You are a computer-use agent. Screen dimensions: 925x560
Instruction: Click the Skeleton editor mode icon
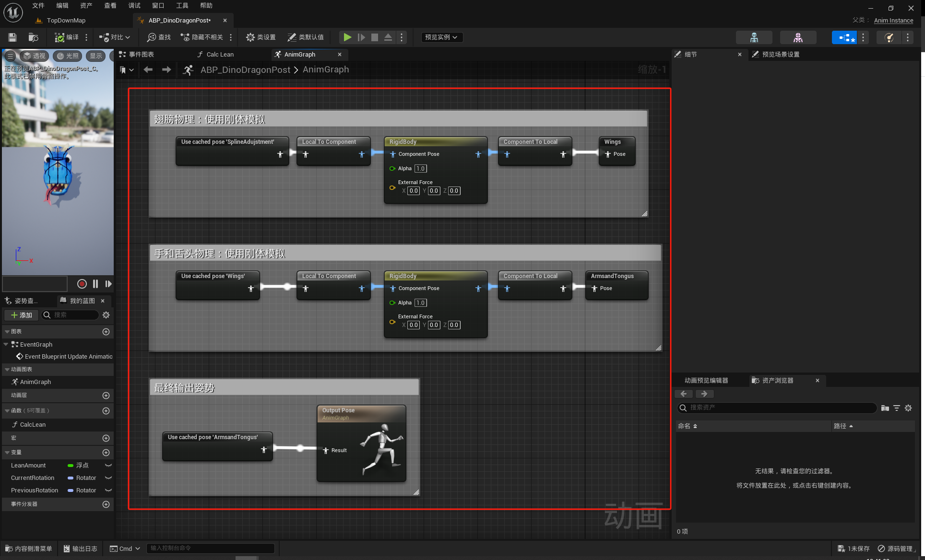coord(754,37)
